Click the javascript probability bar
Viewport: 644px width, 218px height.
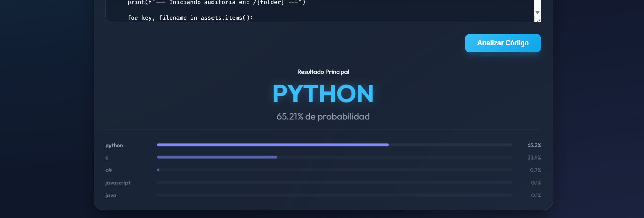coord(334,183)
